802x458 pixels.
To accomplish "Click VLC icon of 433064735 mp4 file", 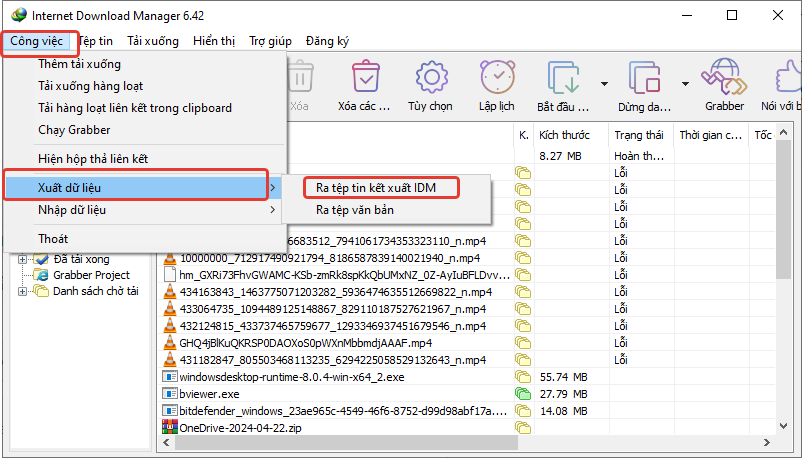I will coord(169,309).
